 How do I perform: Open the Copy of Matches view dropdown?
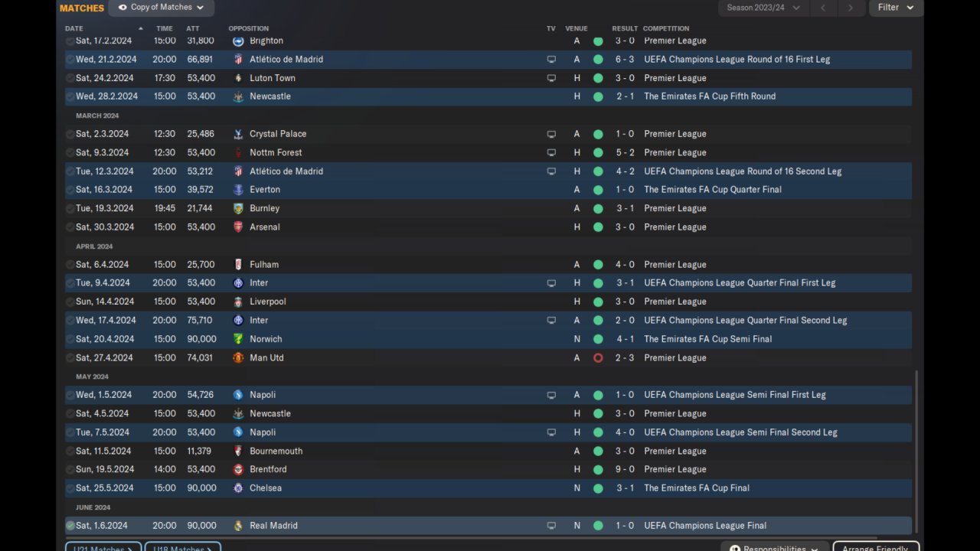[162, 8]
